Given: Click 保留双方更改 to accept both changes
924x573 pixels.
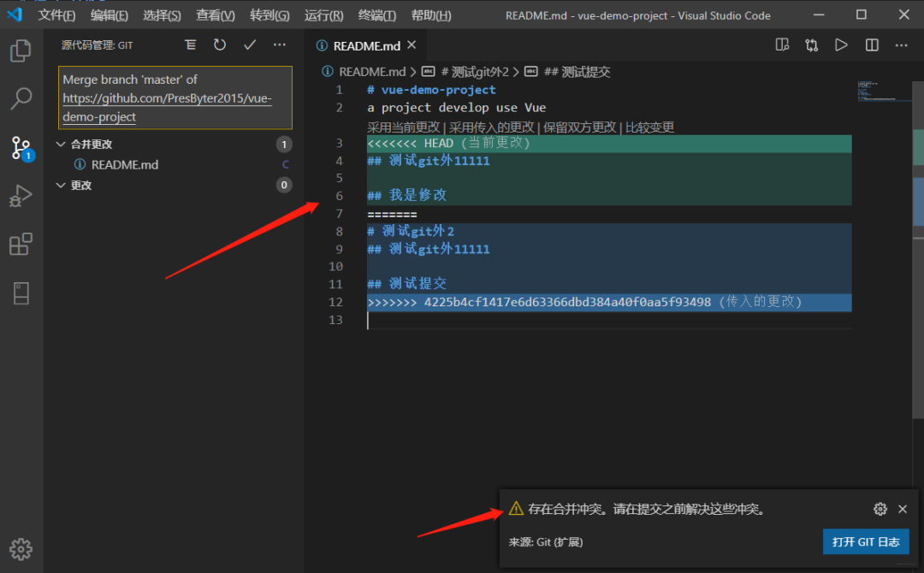Looking at the screenshot, I should point(579,127).
